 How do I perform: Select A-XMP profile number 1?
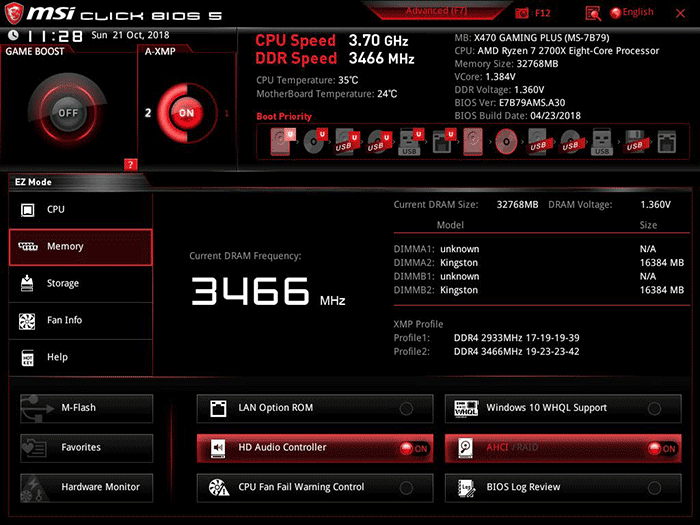coord(227,113)
